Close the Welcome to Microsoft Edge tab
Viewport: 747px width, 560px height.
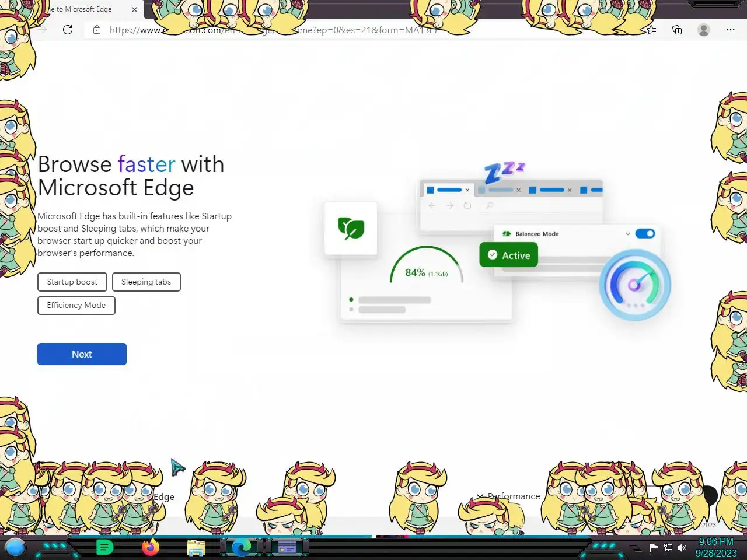[x=134, y=9]
